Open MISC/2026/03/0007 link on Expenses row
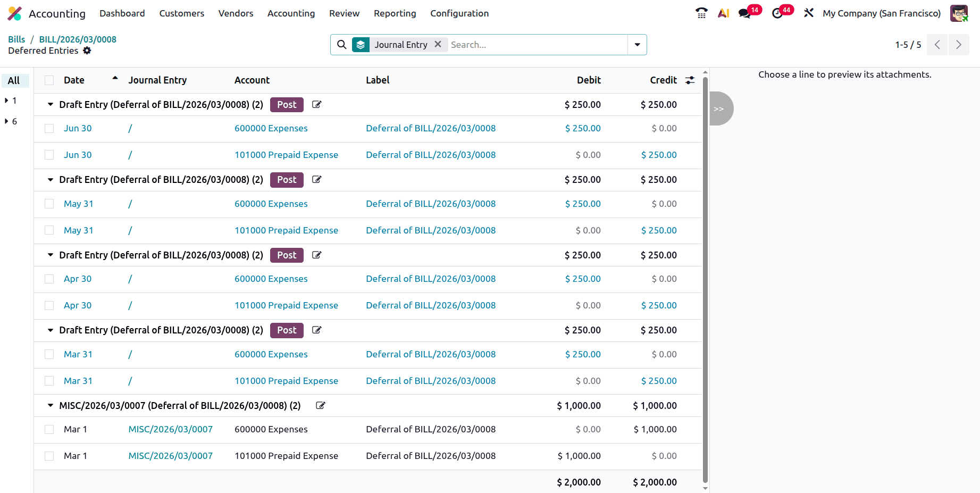The width and height of the screenshot is (980, 493). point(171,430)
